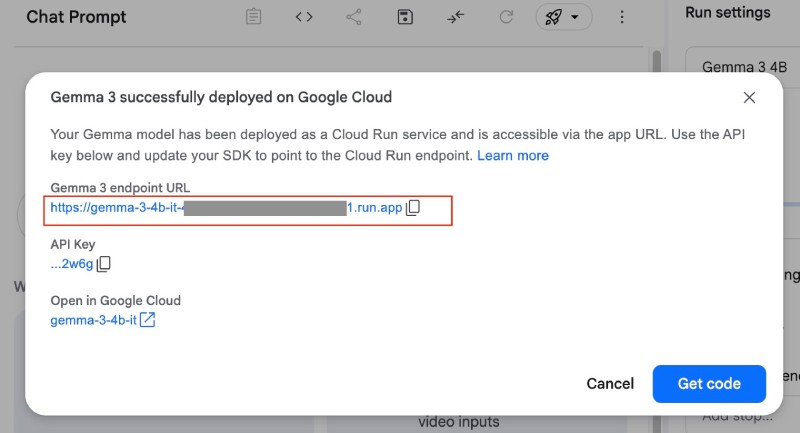Screen dimensions: 800x433
Task: Open the Gemma 3 endpoint URL link
Action: [226, 208]
